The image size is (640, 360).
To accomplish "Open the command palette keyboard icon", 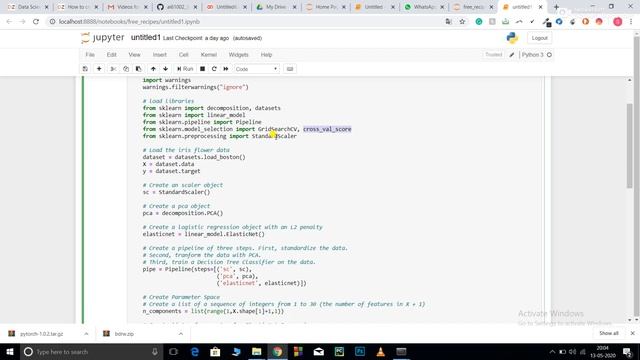I will 290,69.
